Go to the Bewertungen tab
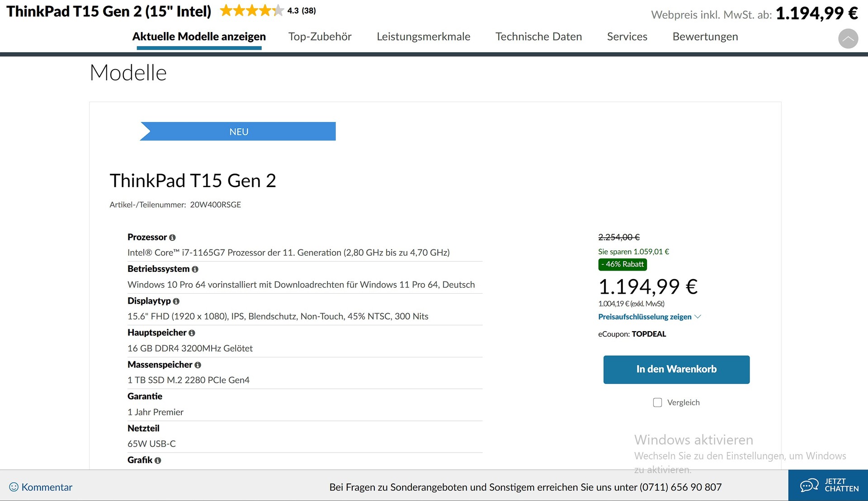Viewport: 868px width, 501px height. pyautogui.click(x=705, y=37)
